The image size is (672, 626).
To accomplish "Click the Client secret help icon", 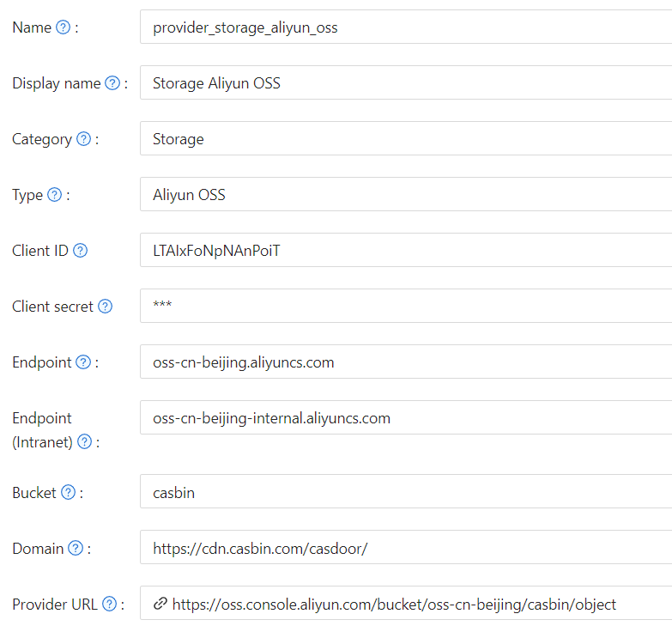I will [105, 307].
